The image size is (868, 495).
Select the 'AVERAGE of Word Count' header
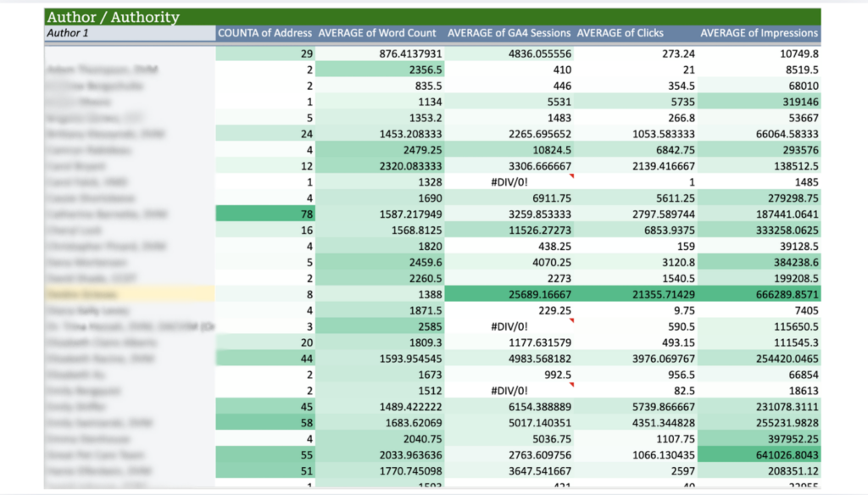point(377,33)
